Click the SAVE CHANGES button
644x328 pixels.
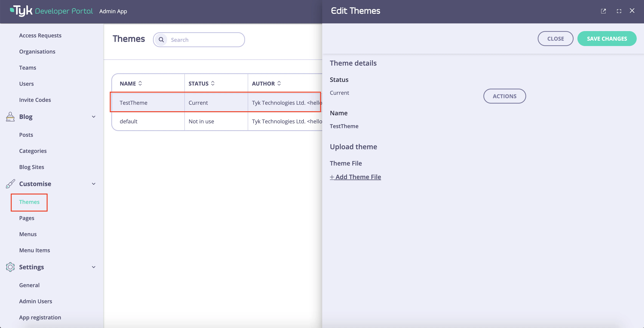tap(607, 39)
